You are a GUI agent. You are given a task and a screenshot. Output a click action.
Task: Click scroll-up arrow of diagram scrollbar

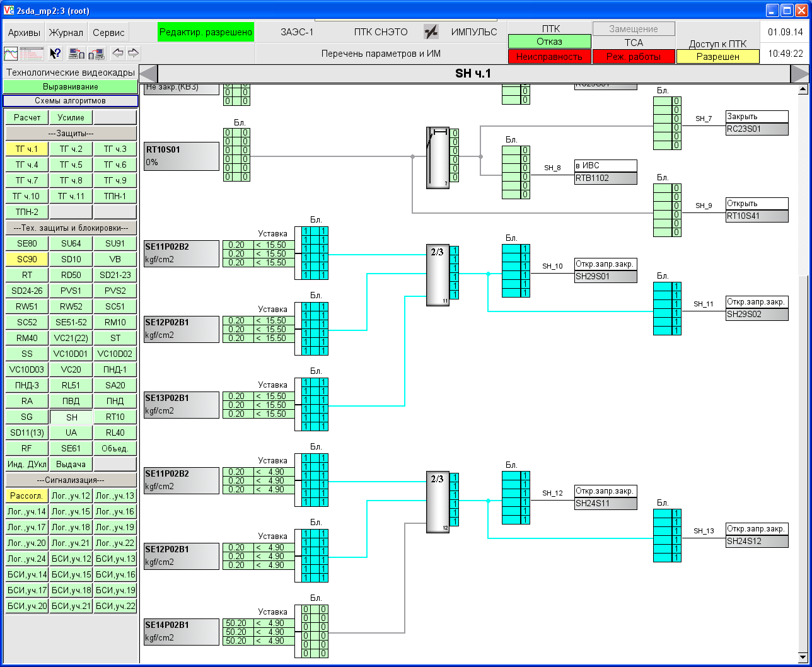click(803, 90)
